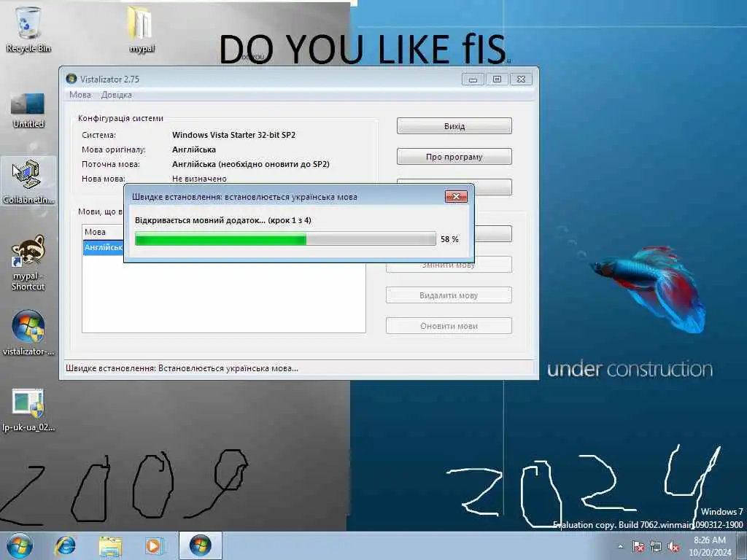Click the status bar installation message

[x=182, y=368]
